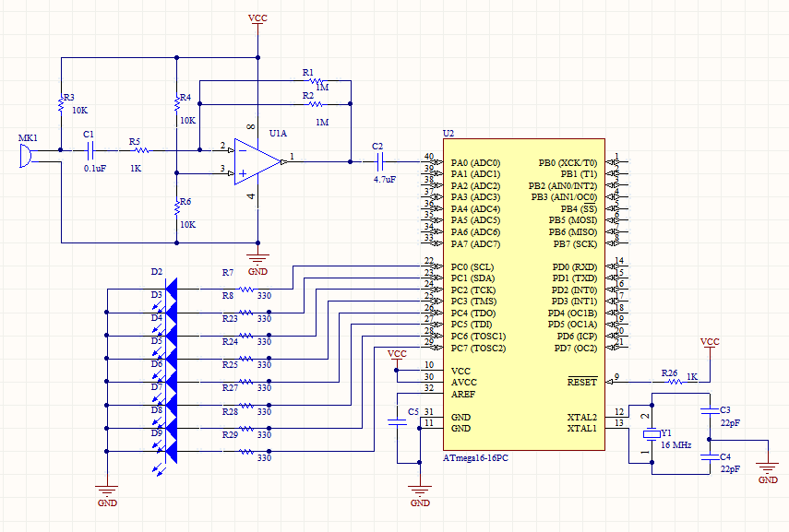789x532 pixels.
Task: Select the C3 22pF capacitor symbol
Action: point(710,411)
